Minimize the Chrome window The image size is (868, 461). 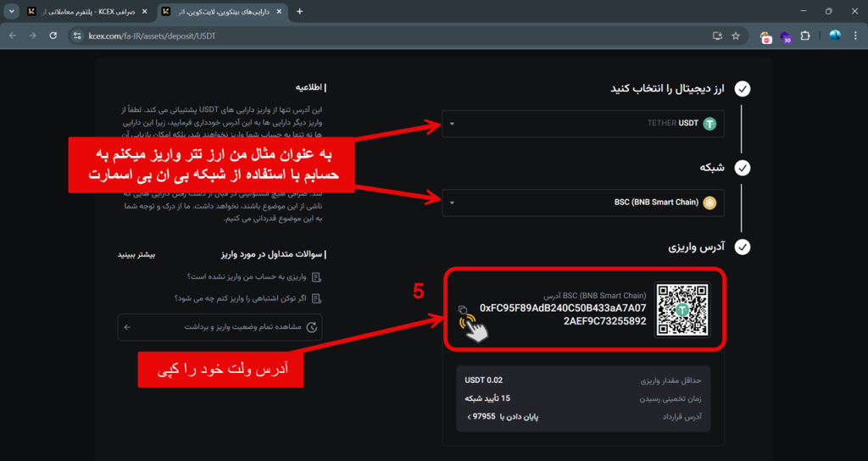(x=804, y=11)
